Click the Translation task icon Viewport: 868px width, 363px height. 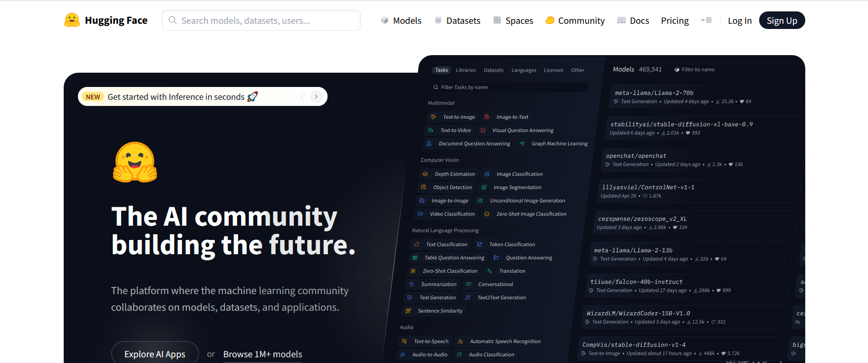point(490,271)
